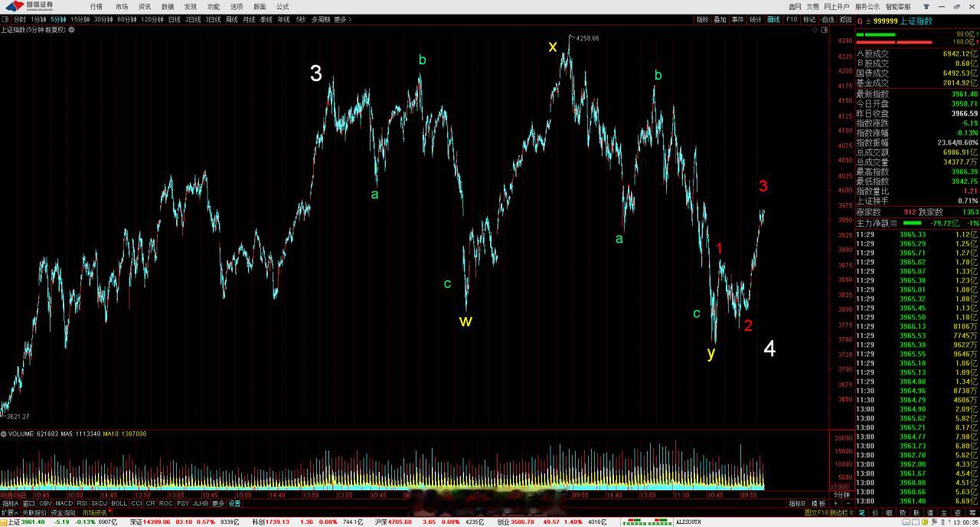Toggle the 画线 drawing tools

coord(773,19)
